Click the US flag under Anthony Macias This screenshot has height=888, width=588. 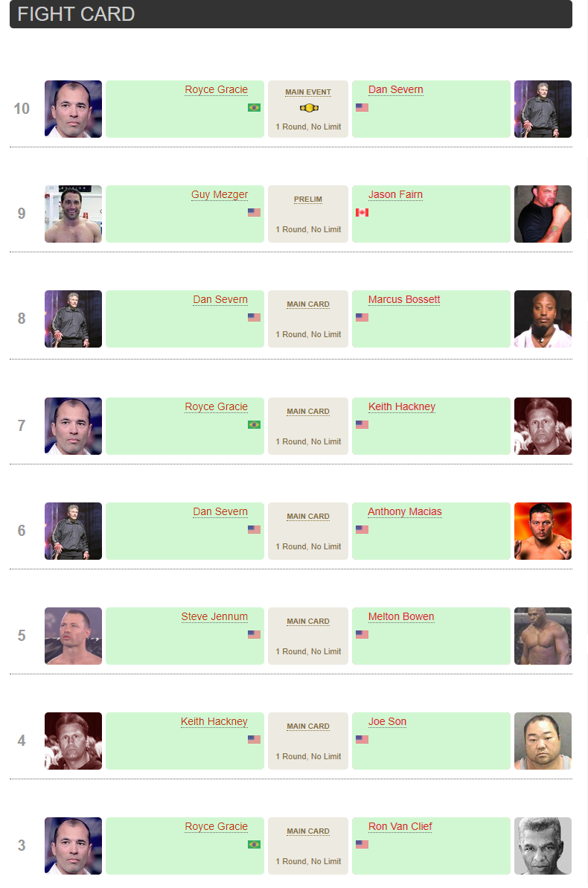click(x=362, y=529)
